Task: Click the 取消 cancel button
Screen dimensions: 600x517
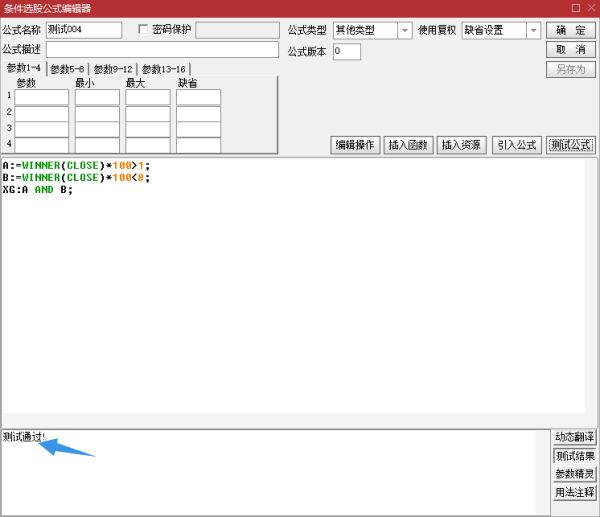Action: [x=571, y=50]
